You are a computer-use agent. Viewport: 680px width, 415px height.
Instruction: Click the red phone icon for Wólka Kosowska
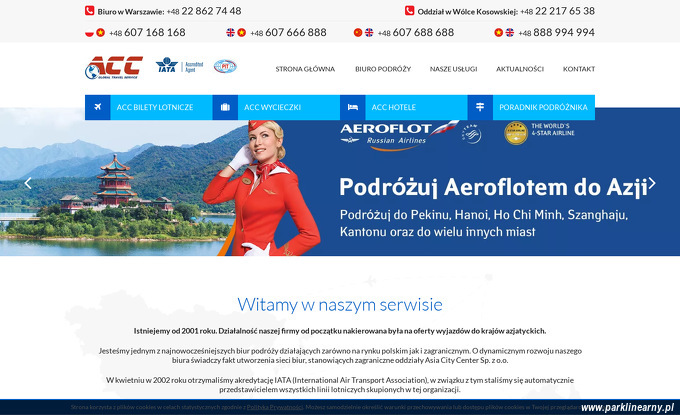click(409, 11)
